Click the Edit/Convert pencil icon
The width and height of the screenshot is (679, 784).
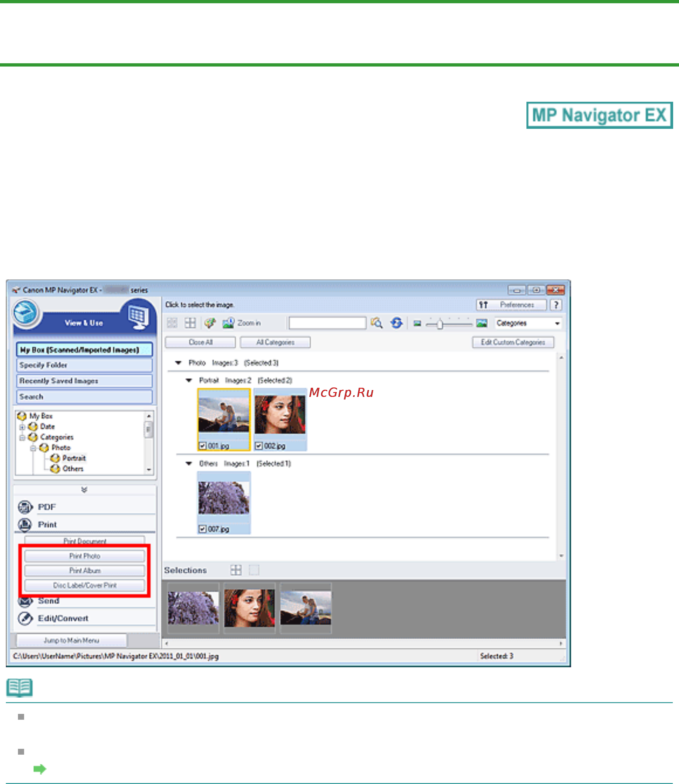25,618
